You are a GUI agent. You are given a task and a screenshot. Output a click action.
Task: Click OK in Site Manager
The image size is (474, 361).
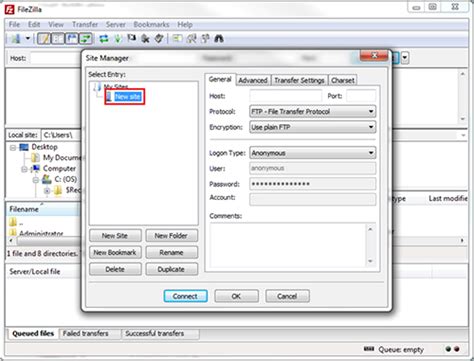click(236, 296)
